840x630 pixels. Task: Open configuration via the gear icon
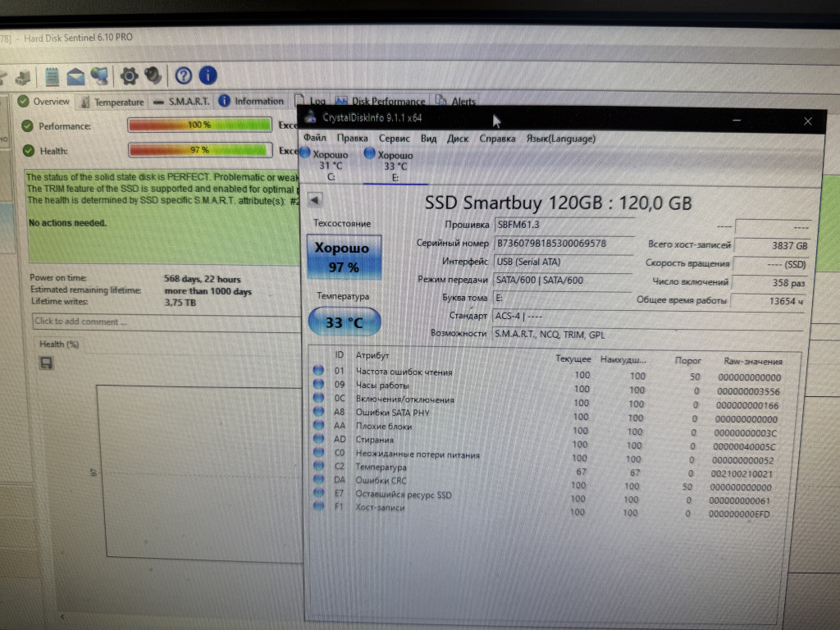[129, 76]
